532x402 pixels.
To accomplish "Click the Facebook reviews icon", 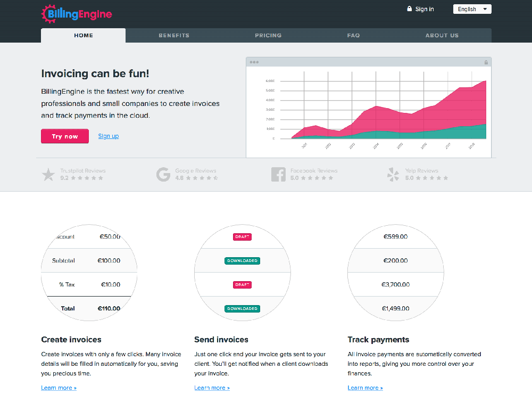I will [x=278, y=175].
